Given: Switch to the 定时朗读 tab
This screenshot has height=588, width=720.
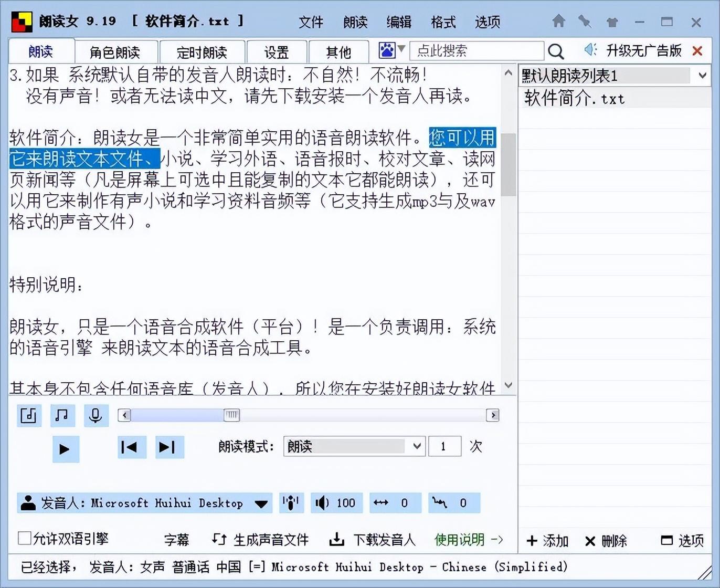Looking at the screenshot, I should coord(202,52).
